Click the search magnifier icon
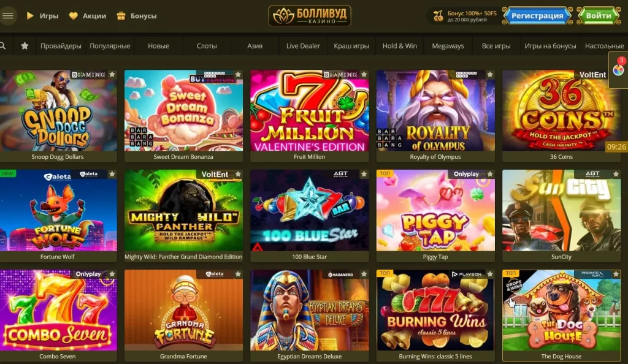 click(3, 46)
